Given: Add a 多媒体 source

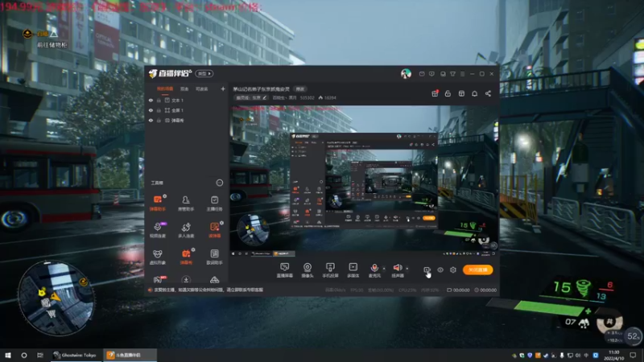Looking at the screenshot, I should pos(353,270).
